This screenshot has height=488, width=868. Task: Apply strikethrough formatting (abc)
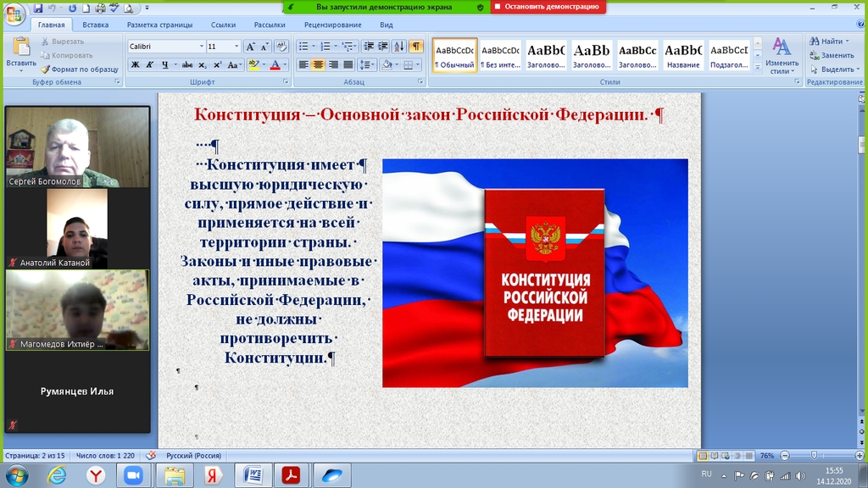[x=187, y=64]
